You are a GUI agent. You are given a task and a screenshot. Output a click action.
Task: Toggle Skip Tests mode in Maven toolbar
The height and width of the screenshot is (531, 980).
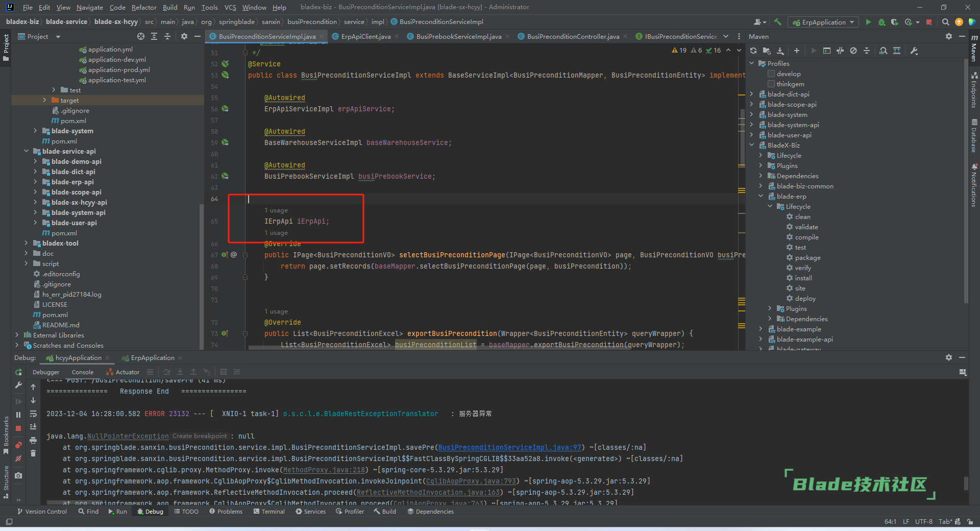pyautogui.click(x=853, y=51)
